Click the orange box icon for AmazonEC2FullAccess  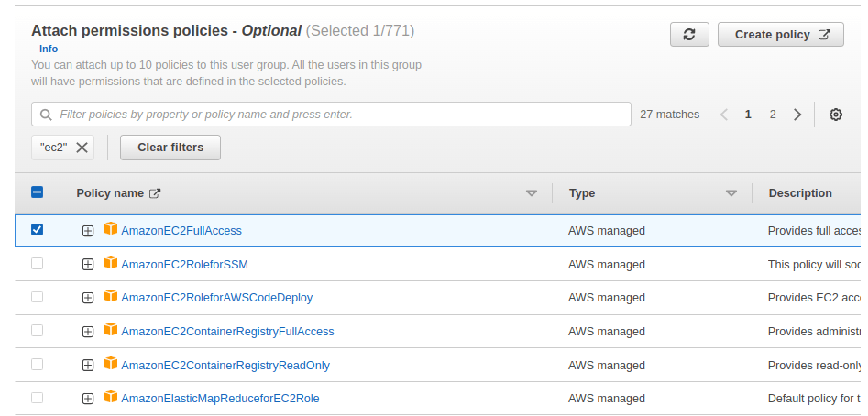[x=111, y=228]
